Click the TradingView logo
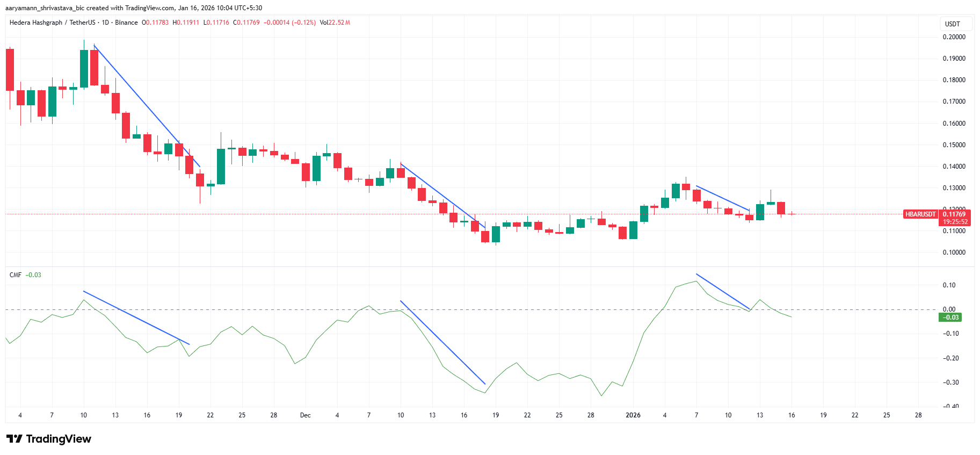The height and width of the screenshot is (455, 980). pos(49,439)
